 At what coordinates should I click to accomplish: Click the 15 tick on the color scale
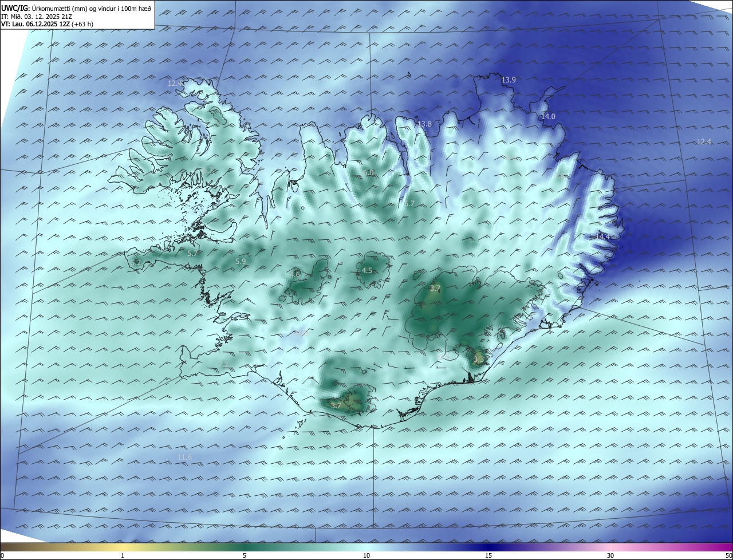tap(488, 555)
